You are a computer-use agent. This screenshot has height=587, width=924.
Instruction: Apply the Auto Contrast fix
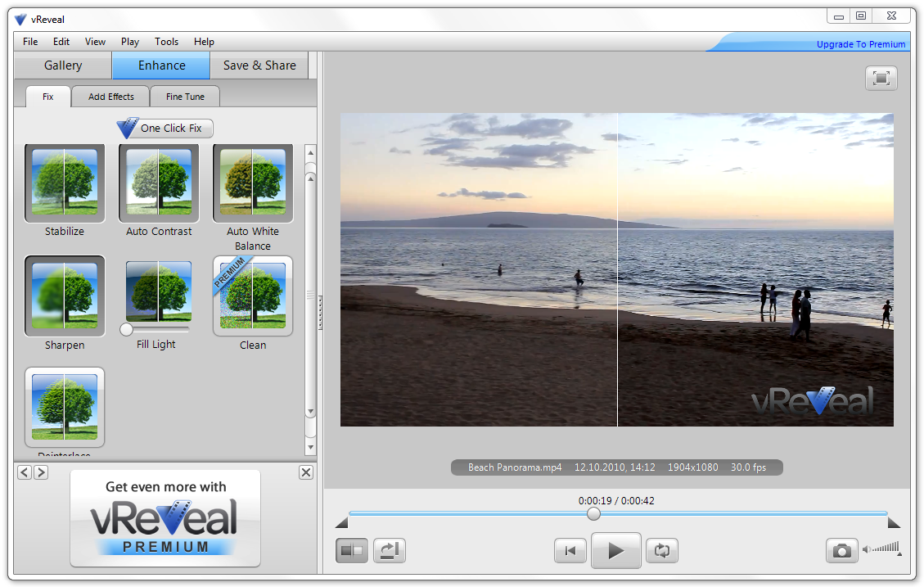(x=159, y=183)
